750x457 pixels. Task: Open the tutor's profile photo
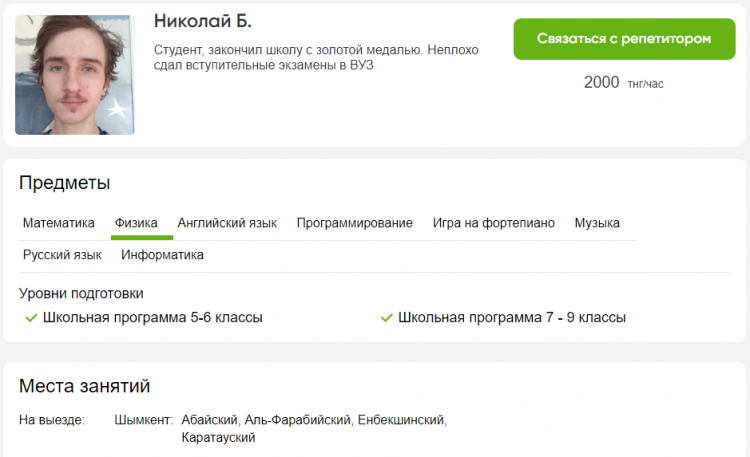[74, 75]
